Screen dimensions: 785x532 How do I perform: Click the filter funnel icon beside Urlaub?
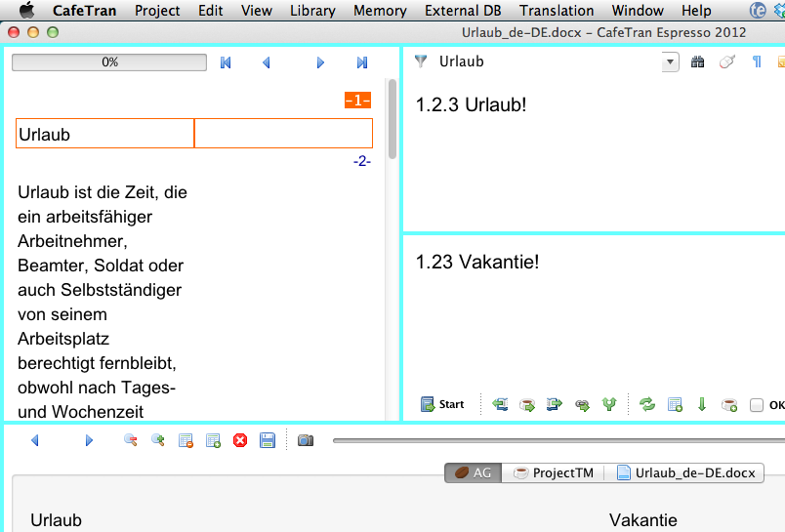point(421,61)
